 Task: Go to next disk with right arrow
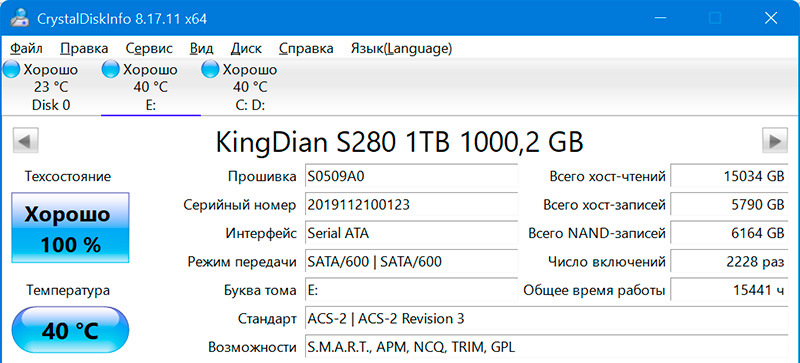(775, 140)
